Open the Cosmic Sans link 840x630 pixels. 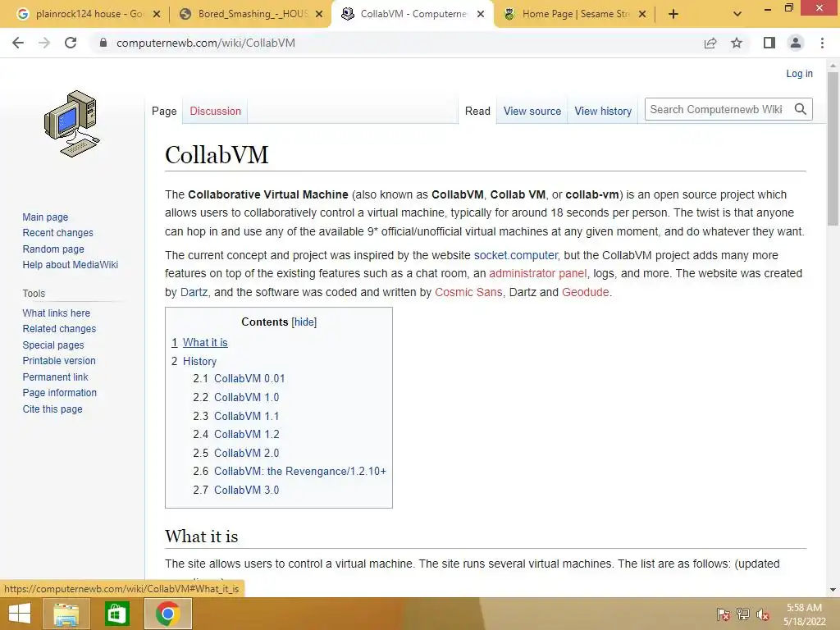click(468, 292)
